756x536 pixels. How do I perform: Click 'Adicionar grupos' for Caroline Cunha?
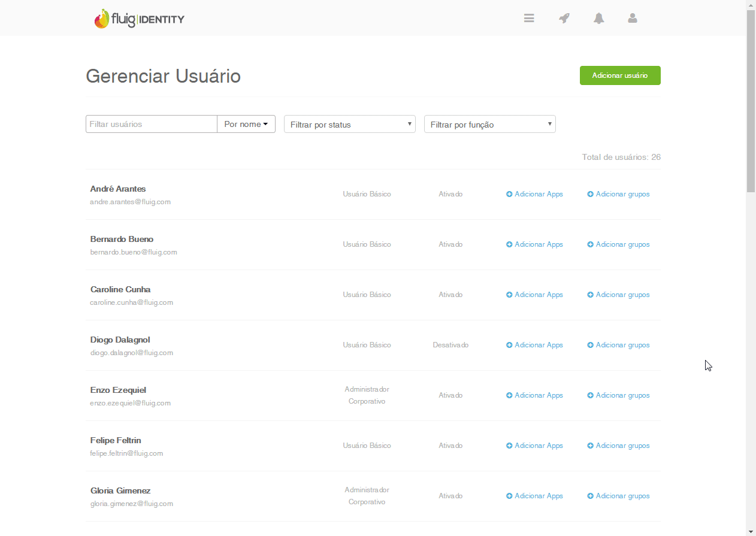click(622, 295)
